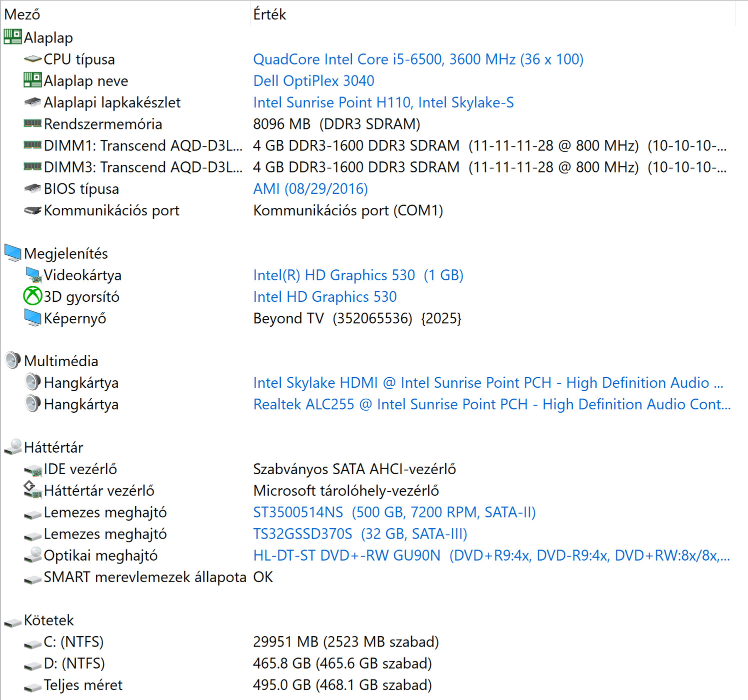Select the Microsoft tárolóhely-vezérlő value
This screenshot has width=748, height=700.
(x=346, y=490)
